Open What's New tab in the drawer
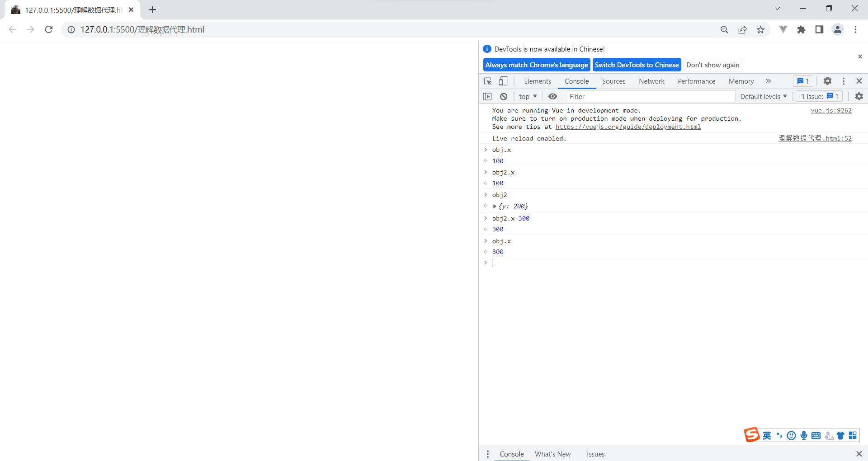 click(552, 454)
